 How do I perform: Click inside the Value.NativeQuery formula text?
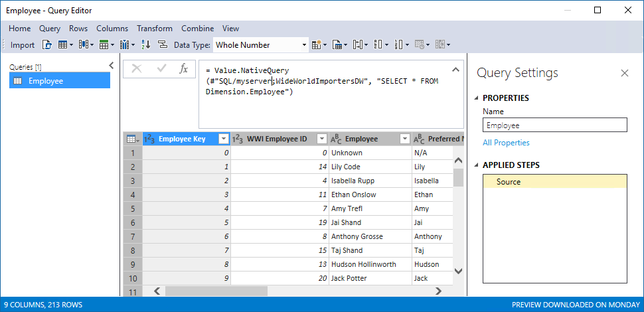point(323,81)
